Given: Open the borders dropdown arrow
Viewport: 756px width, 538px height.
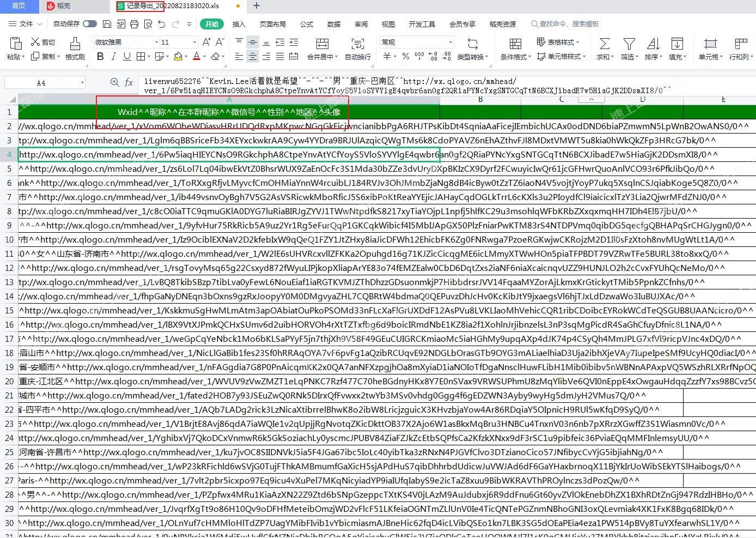Looking at the screenshot, I should click(x=149, y=56).
